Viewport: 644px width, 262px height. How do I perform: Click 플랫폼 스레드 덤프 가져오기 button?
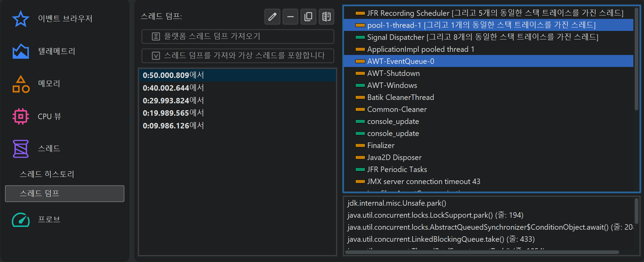[238, 36]
